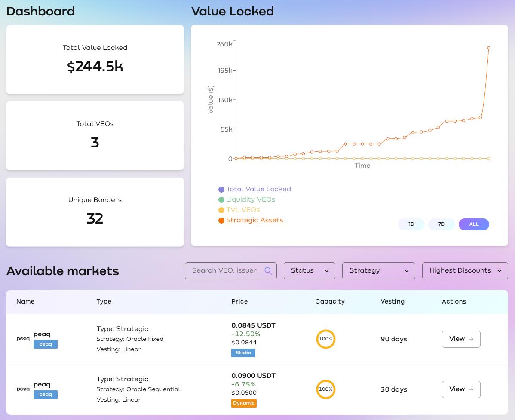
Task: Click the Value Locked heading
Action: pyautogui.click(x=233, y=12)
